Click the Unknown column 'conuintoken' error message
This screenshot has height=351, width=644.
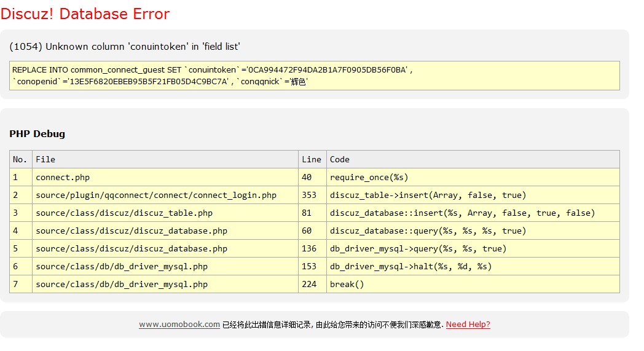pos(125,47)
